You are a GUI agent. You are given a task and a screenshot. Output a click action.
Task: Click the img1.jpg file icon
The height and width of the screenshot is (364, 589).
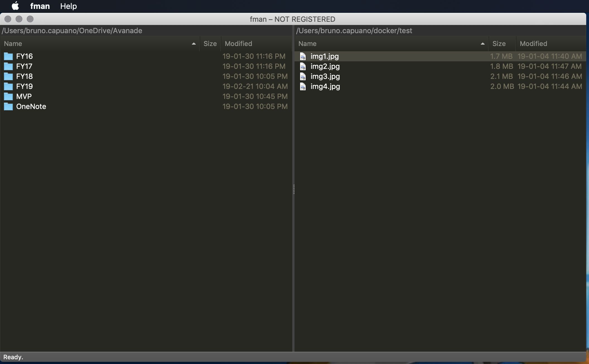tap(303, 57)
